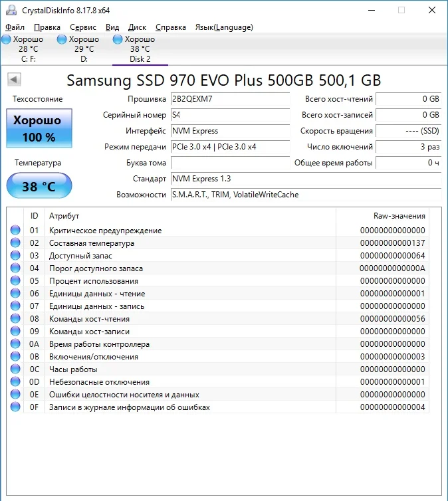Click status orb for attribute 08 host read commands
Viewport: 448px width, 501px height.
15,318
